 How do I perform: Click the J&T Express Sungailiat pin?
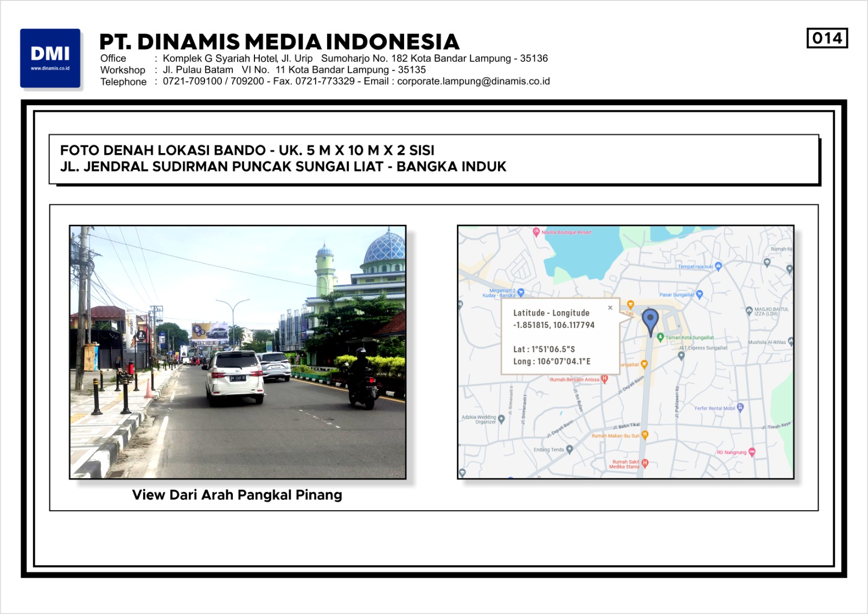(681, 356)
